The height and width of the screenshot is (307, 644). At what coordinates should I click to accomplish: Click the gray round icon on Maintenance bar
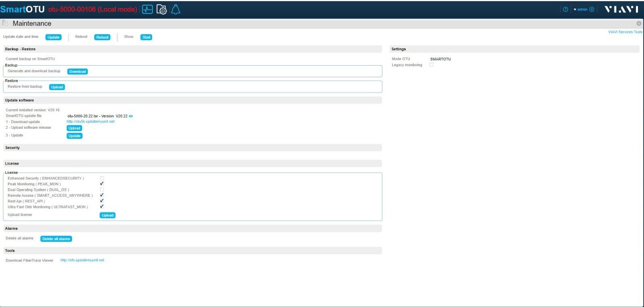click(x=639, y=23)
